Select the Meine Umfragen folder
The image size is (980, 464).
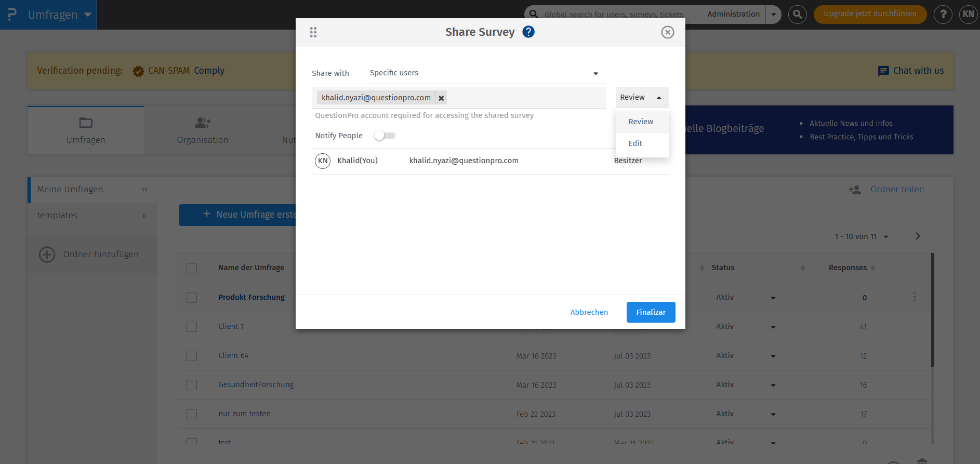pos(92,190)
